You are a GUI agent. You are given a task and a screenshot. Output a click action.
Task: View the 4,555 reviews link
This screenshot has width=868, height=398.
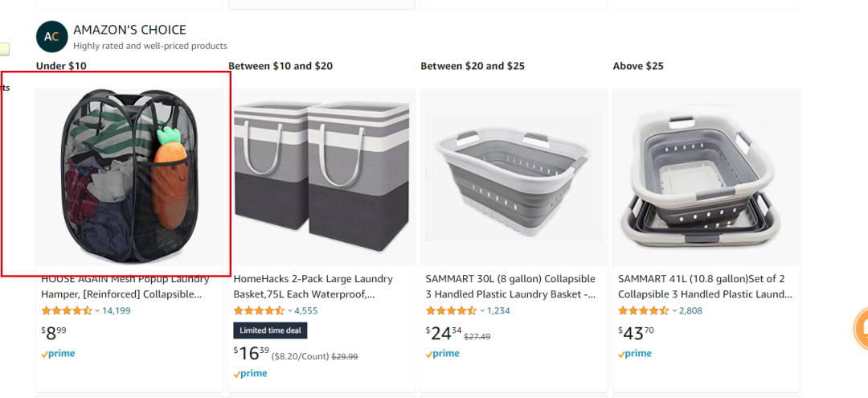(306, 310)
